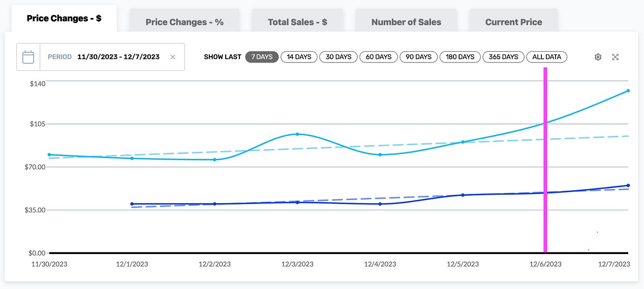Show last 180 days
644x289 pixels.
[460, 57]
